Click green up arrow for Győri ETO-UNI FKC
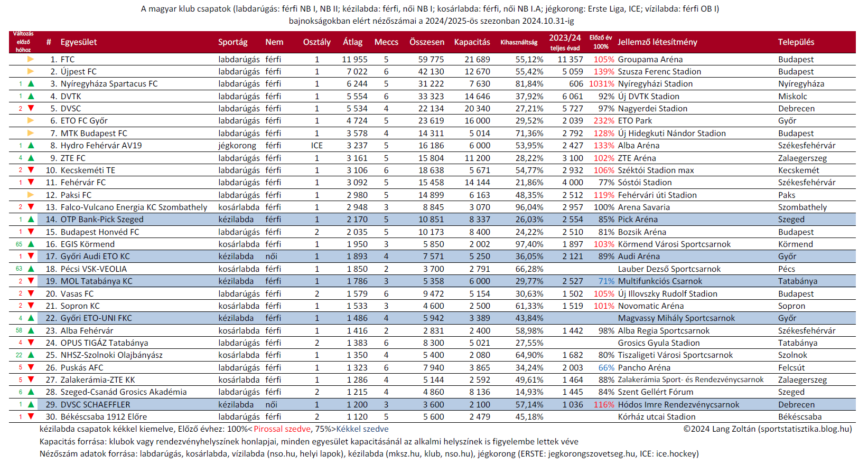 31,318
